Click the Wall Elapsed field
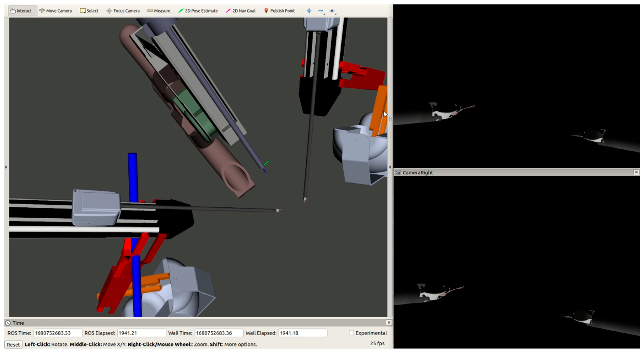 (x=303, y=333)
